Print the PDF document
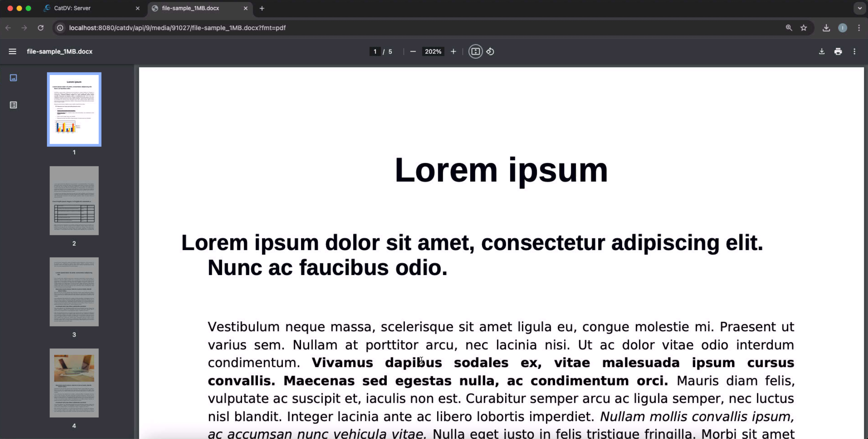The height and width of the screenshot is (439, 868). point(838,52)
